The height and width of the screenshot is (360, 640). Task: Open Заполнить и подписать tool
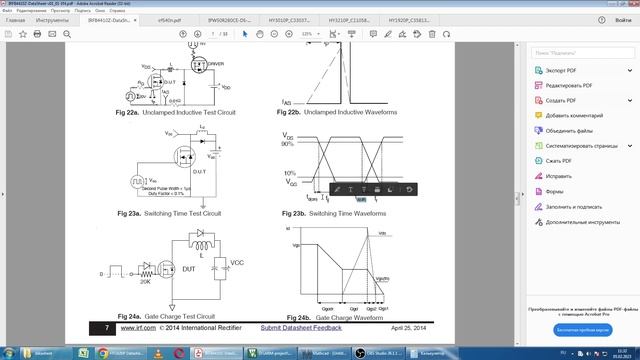pos(573,207)
